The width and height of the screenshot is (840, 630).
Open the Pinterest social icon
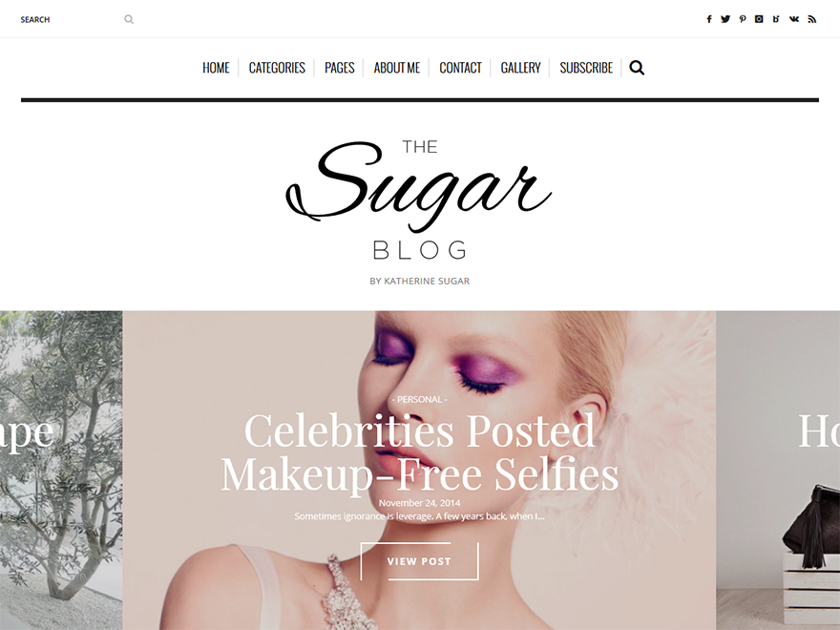coord(743,19)
